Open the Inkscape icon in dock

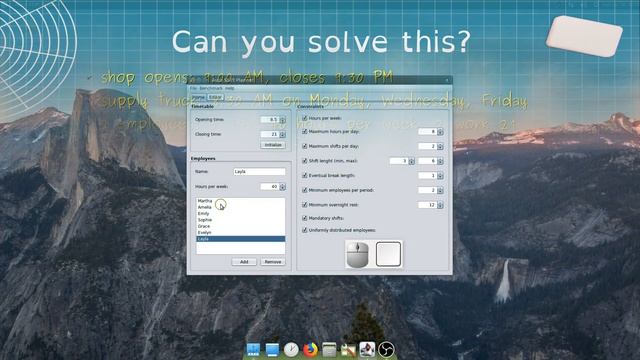[x=367, y=350]
